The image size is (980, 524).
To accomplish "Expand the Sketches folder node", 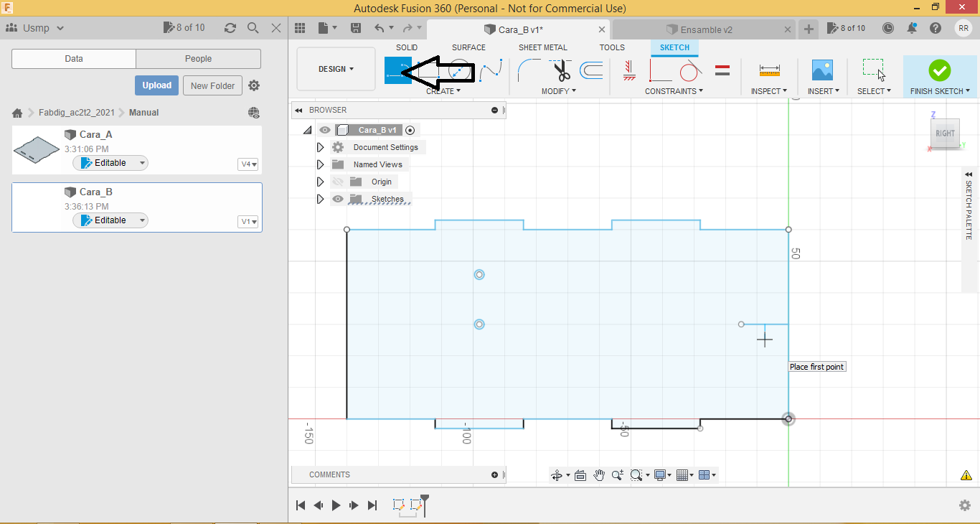I will (321, 199).
